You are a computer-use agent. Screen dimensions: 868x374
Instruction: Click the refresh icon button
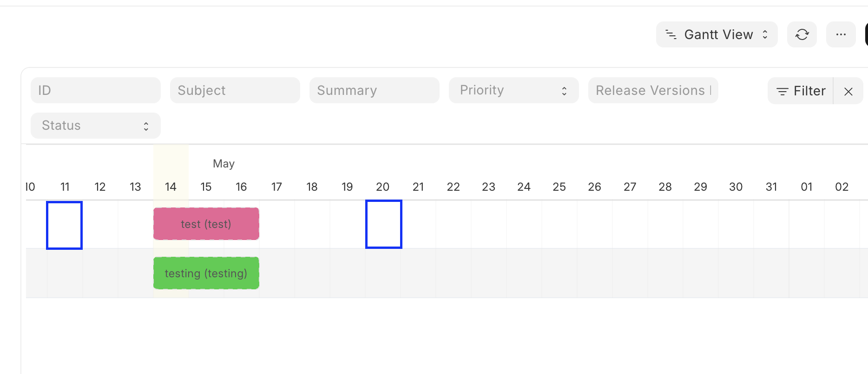802,34
